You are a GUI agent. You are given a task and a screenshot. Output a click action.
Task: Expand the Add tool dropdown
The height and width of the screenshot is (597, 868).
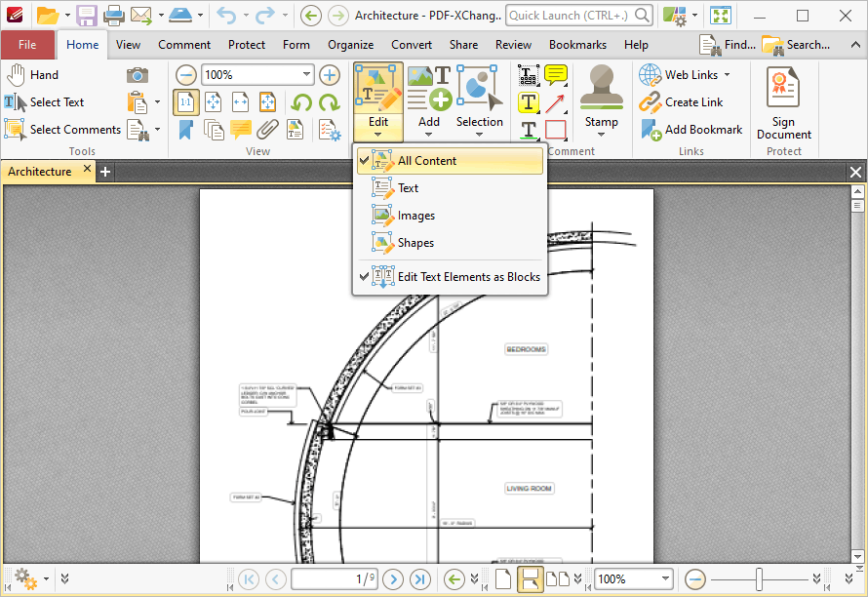click(x=429, y=134)
